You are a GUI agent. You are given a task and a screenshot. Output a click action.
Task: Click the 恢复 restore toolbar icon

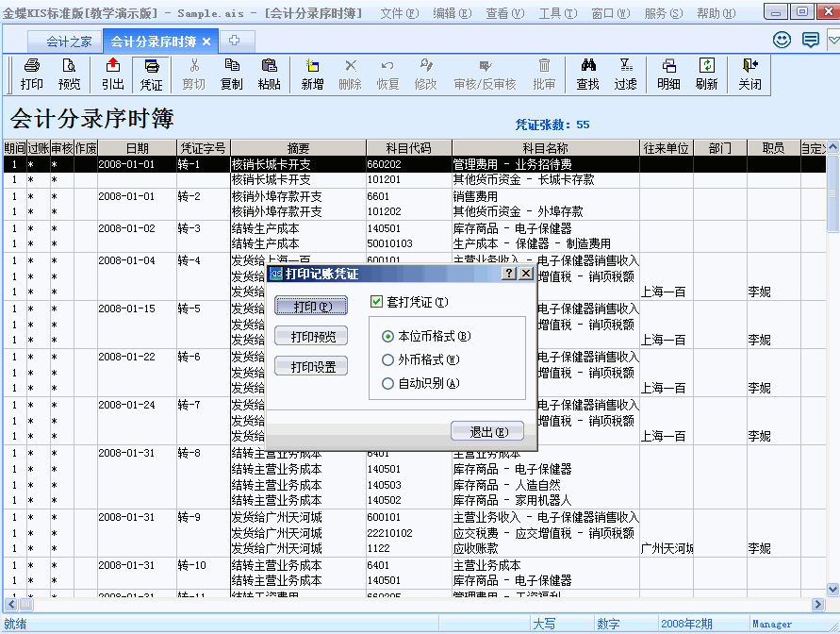pos(387,75)
